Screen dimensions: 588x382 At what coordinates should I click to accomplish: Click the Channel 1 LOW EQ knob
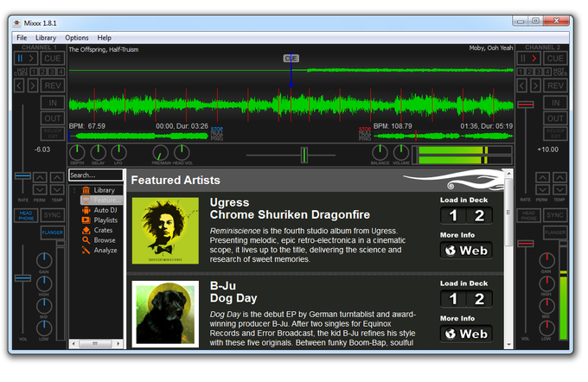(44, 328)
